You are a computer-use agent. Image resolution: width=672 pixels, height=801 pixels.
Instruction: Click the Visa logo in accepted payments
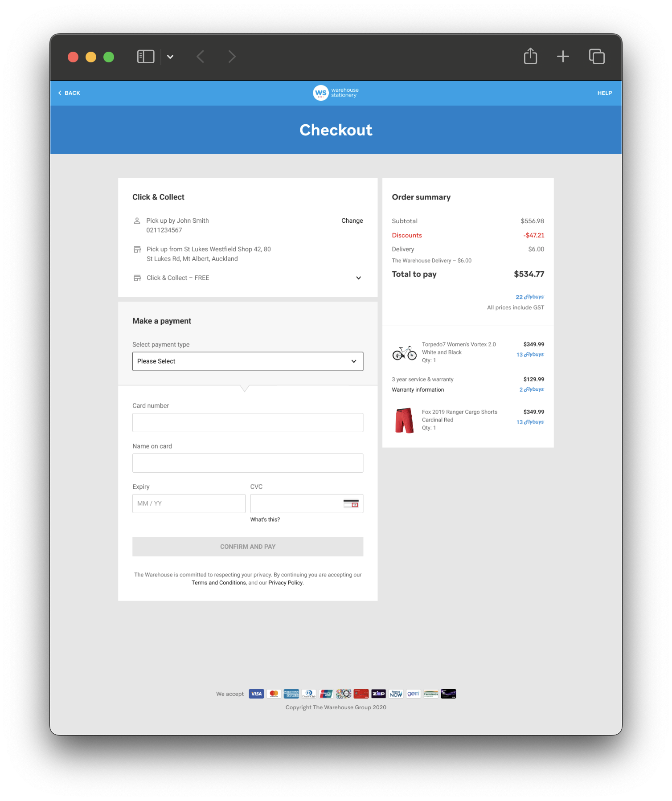[256, 694]
